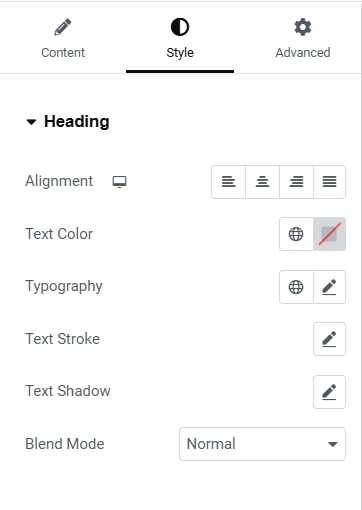
Task: Open global colors for Text Color
Action: [x=296, y=234]
